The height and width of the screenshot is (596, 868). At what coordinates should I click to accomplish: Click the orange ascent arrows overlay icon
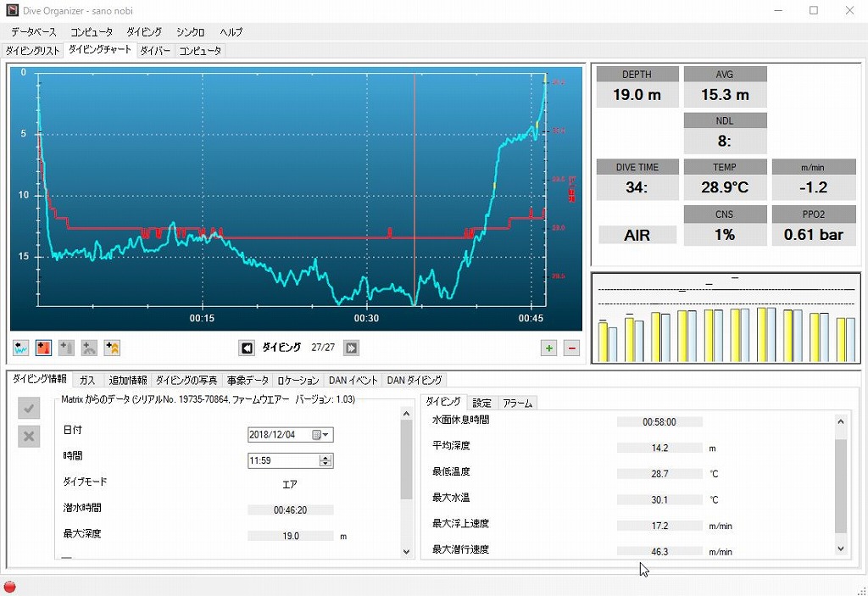(x=112, y=348)
